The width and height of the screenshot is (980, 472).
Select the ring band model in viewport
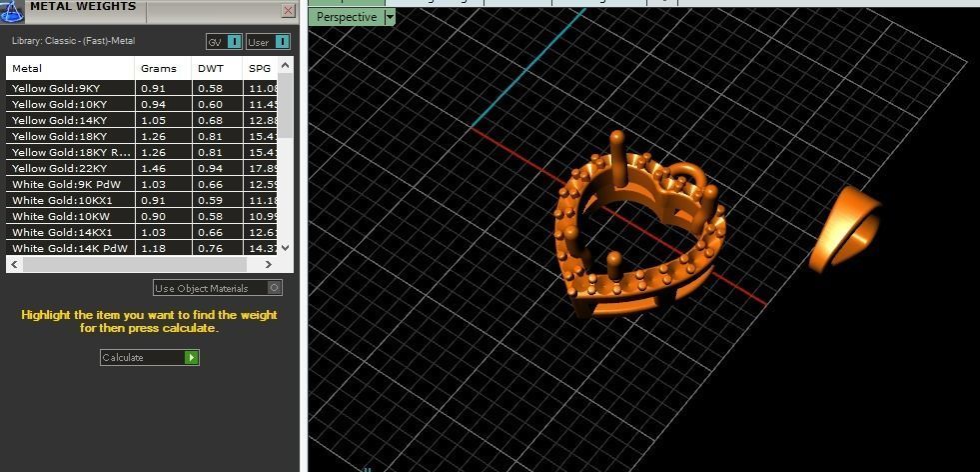(845, 230)
